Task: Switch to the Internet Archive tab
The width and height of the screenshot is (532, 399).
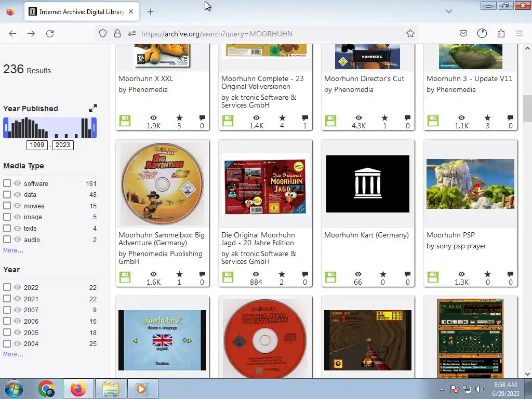Action: (82, 12)
